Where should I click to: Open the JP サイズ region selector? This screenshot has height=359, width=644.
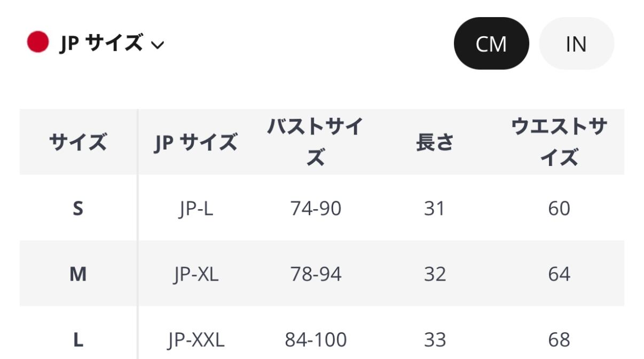pos(101,43)
